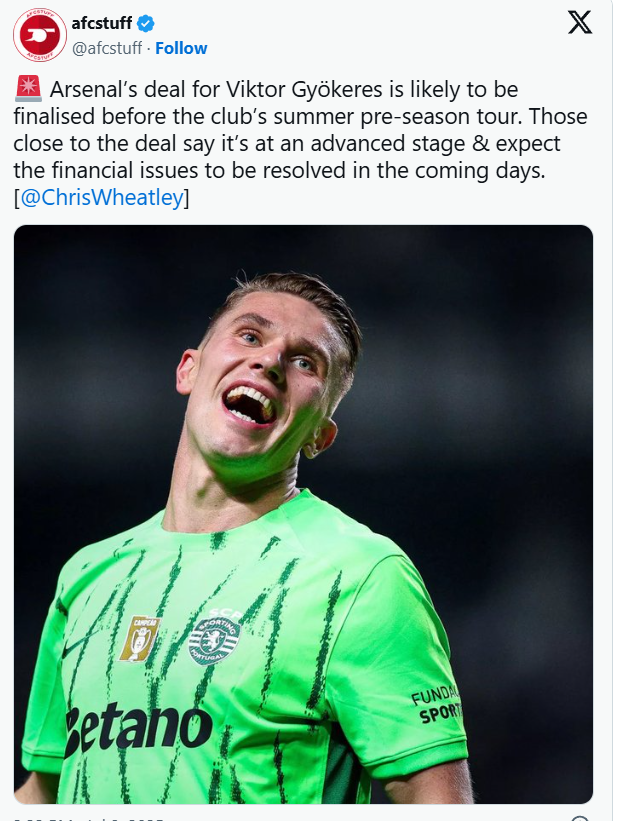617x821 pixels.
Task: Click the Betano sponsor logo in photo
Action: point(138,729)
